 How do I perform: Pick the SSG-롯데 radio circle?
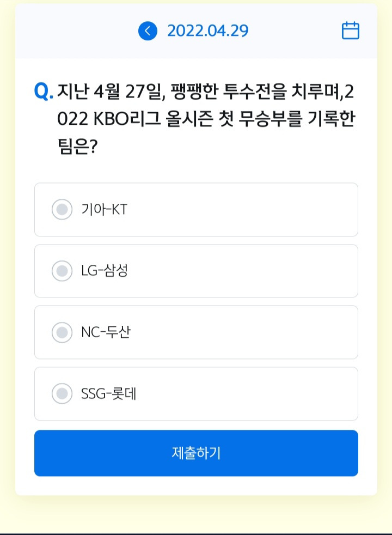click(62, 393)
